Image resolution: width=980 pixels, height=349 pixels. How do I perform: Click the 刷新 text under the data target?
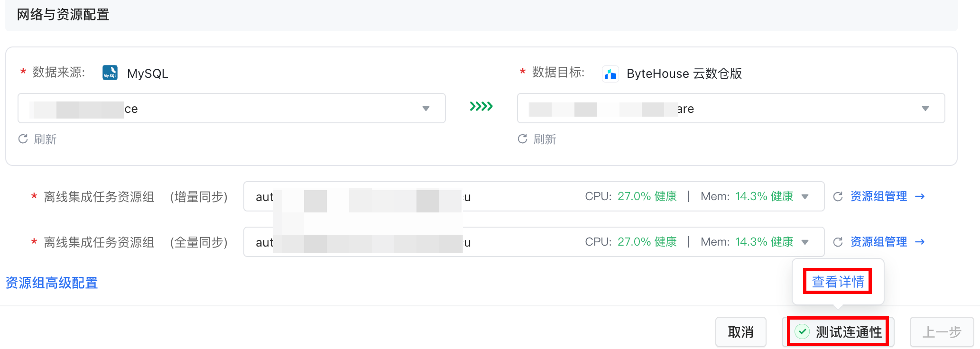545,139
